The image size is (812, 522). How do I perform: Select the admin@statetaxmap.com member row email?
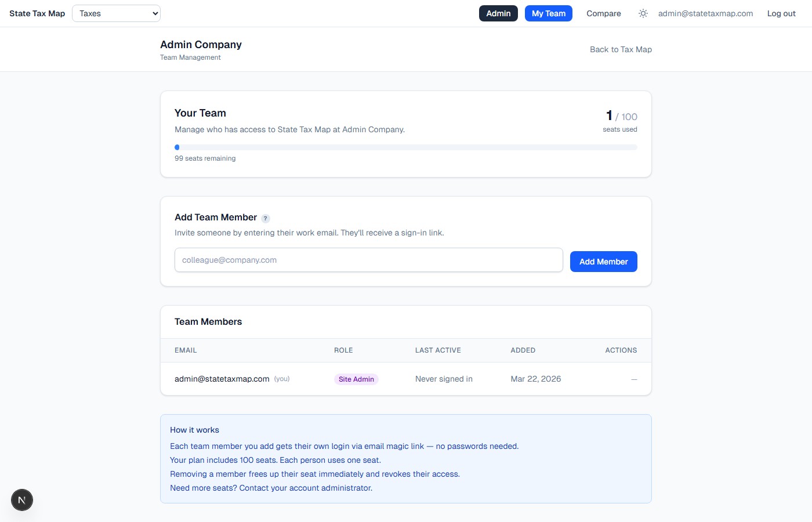coord(222,379)
